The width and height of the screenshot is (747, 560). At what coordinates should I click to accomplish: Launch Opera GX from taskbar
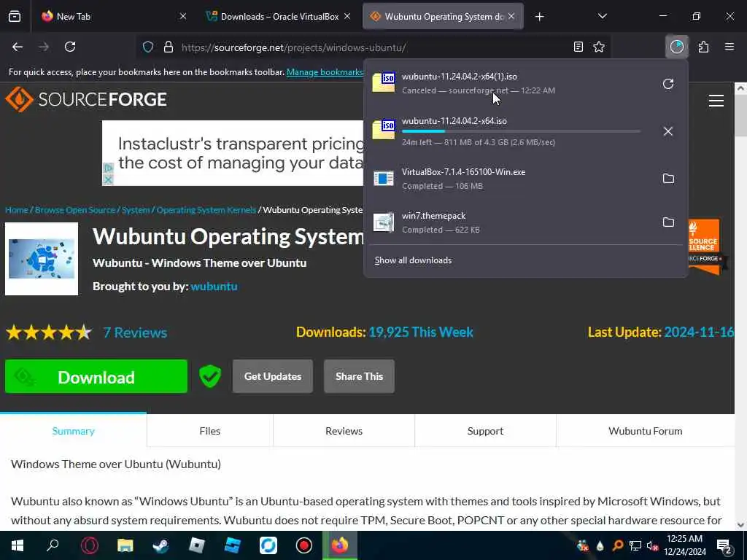[90, 545]
